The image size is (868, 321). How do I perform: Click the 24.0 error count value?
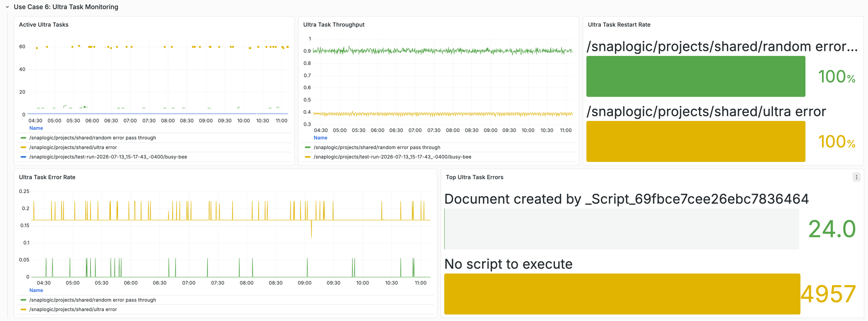click(x=832, y=229)
